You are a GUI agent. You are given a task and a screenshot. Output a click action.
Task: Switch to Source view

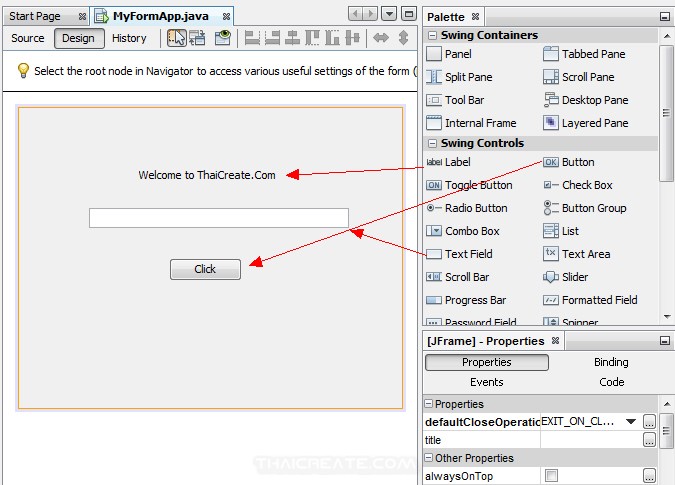tap(28, 38)
